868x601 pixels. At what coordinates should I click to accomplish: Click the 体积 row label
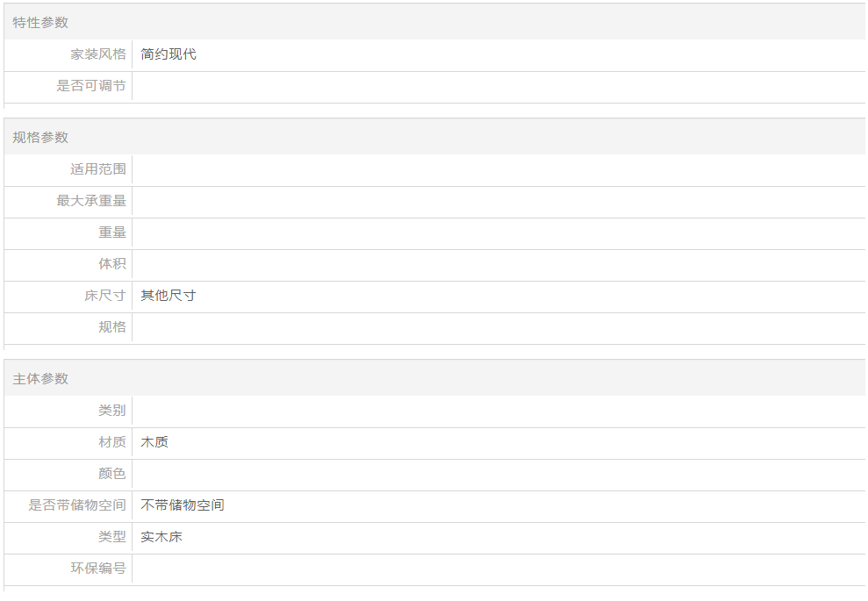tap(112, 264)
